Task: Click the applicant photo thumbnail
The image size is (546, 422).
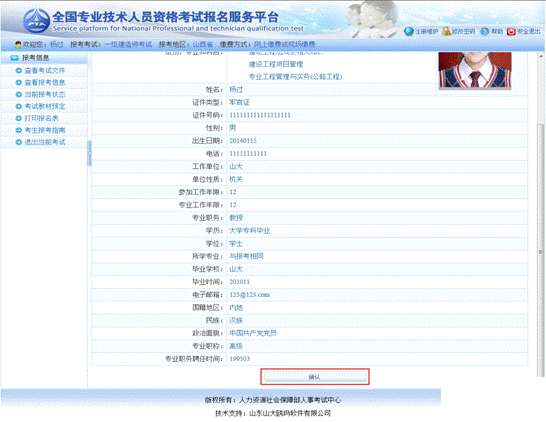Action: pos(475,70)
